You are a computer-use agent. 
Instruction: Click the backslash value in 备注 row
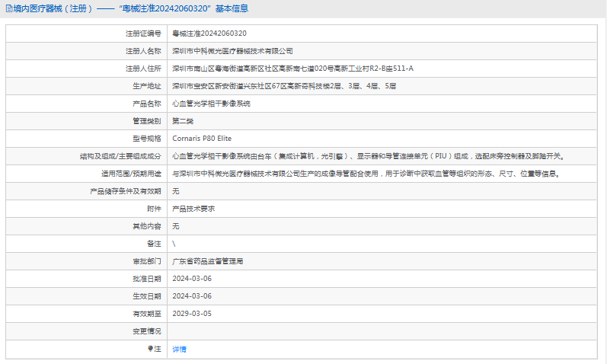[174, 244]
